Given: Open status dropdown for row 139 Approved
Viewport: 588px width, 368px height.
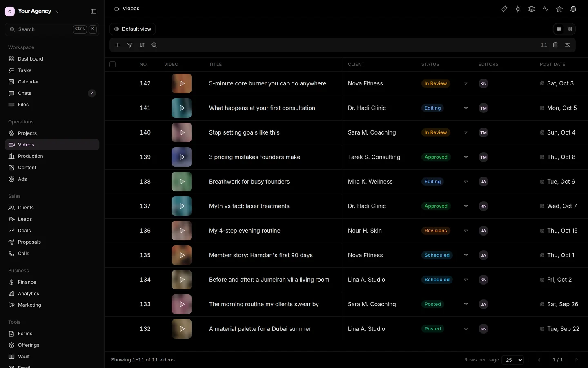Looking at the screenshot, I should coord(466,157).
